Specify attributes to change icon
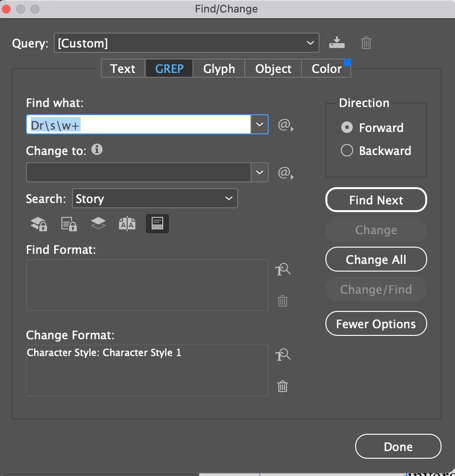 tap(283, 355)
